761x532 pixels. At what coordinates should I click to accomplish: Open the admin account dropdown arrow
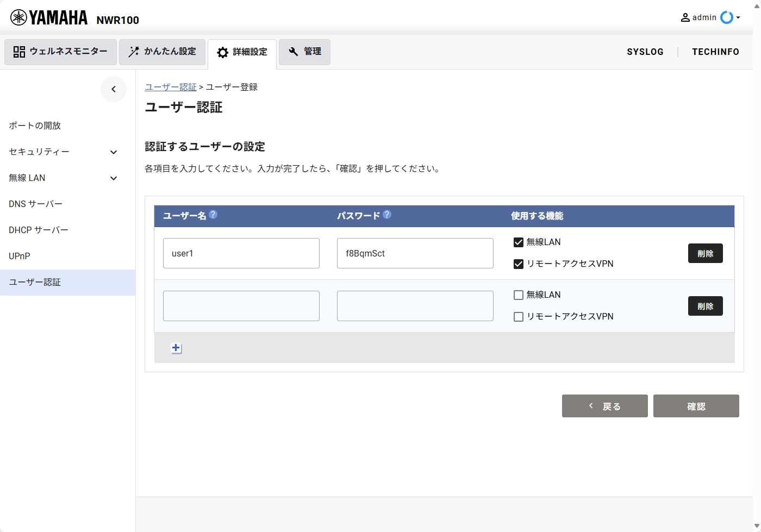point(738,18)
